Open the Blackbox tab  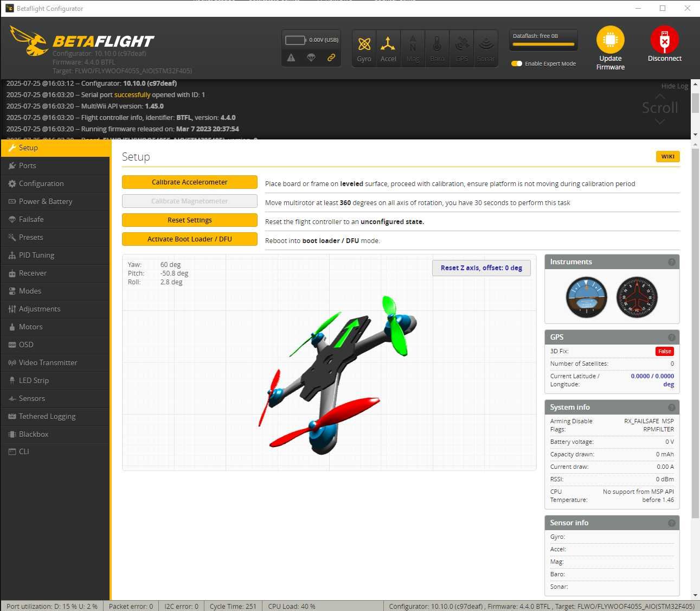point(55,434)
